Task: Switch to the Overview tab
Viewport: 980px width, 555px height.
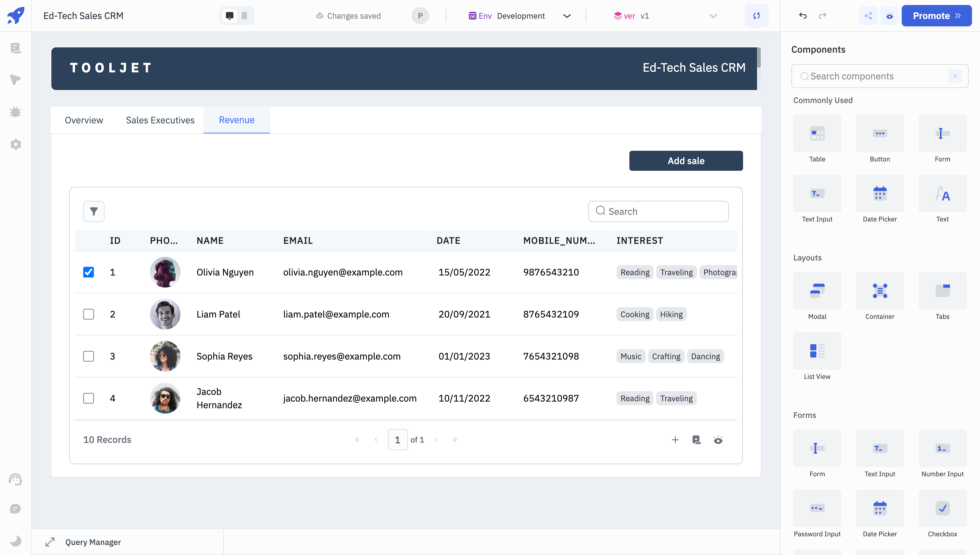Action: [x=84, y=120]
